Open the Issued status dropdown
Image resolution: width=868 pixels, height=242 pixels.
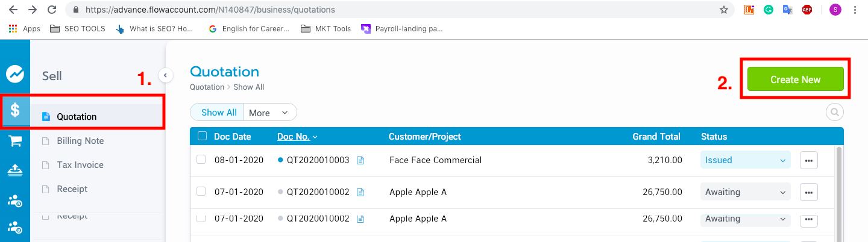(745, 160)
